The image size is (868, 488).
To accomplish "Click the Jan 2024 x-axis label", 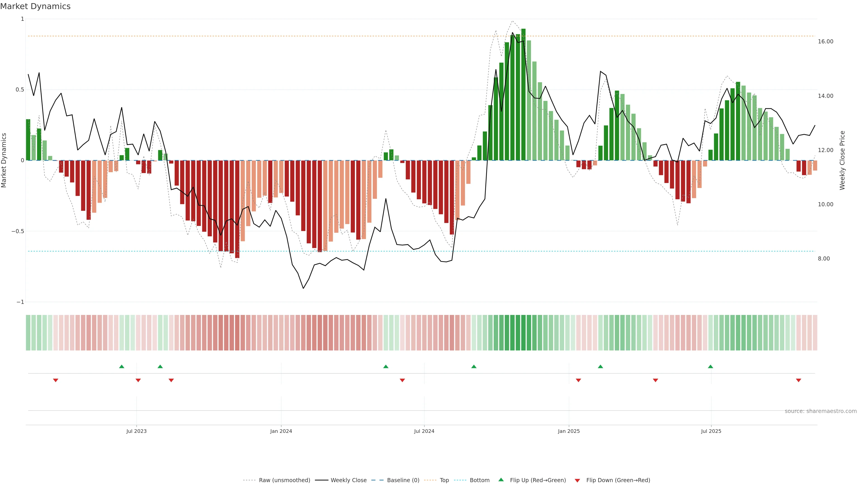I will (281, 431).
